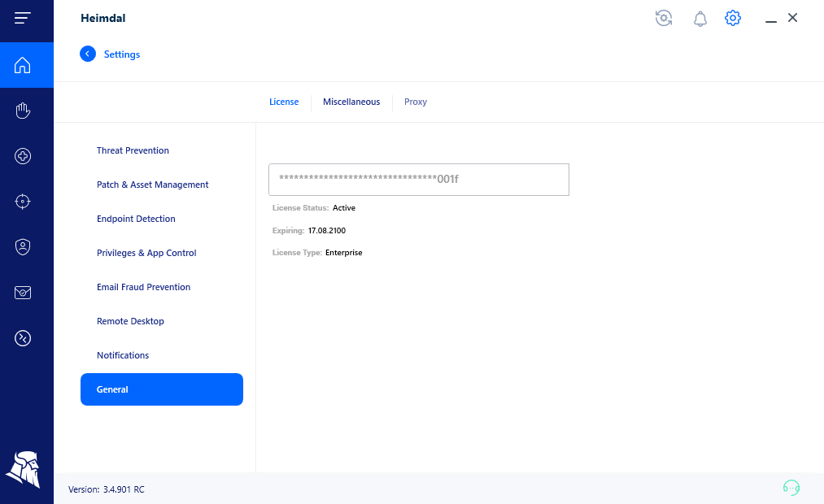The width and height of the screenshot is (824, 504).
Task: Click the Version 3.4.901 RC text
Action: [107, 489]
